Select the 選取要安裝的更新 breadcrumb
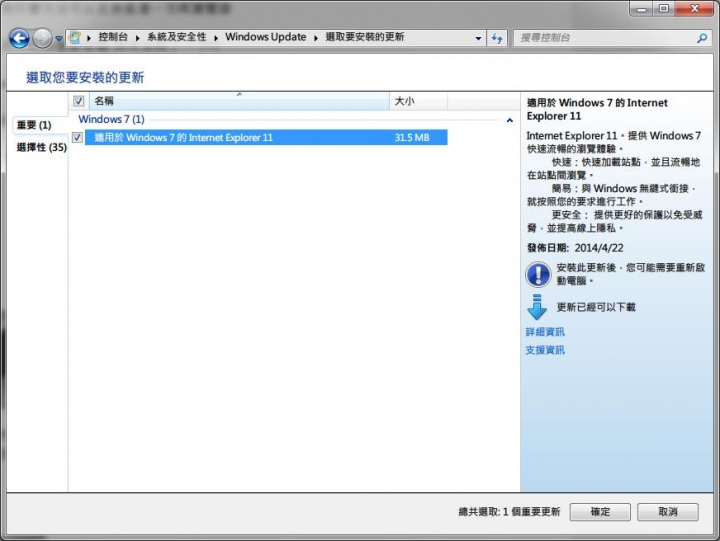 [x=365, y=37]
